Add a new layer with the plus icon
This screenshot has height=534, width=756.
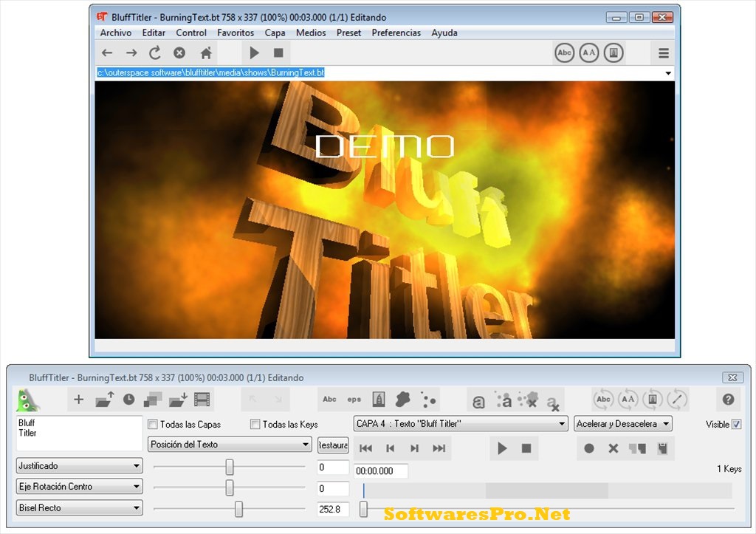(x=78, y=399)
